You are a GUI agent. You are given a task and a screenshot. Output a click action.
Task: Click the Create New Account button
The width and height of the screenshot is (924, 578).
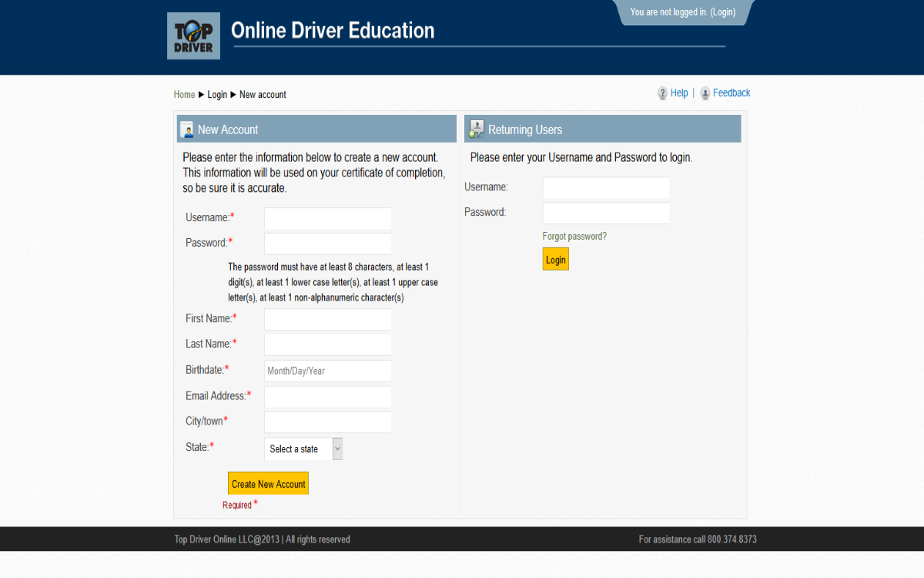268,483
